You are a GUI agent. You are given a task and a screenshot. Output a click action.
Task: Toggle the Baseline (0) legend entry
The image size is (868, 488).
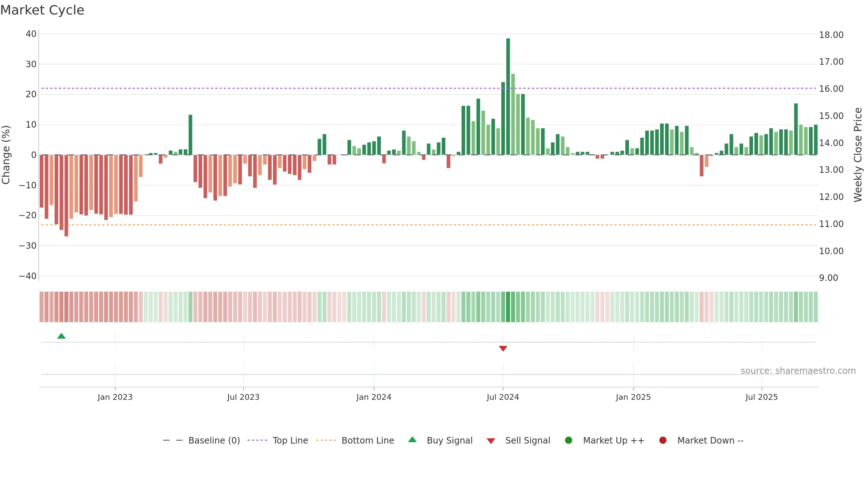point(201,441)
